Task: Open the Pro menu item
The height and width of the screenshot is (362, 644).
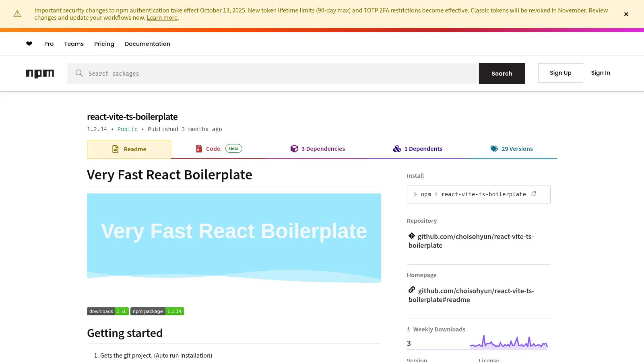Action: pyautogui.click(x=49, y=44)
